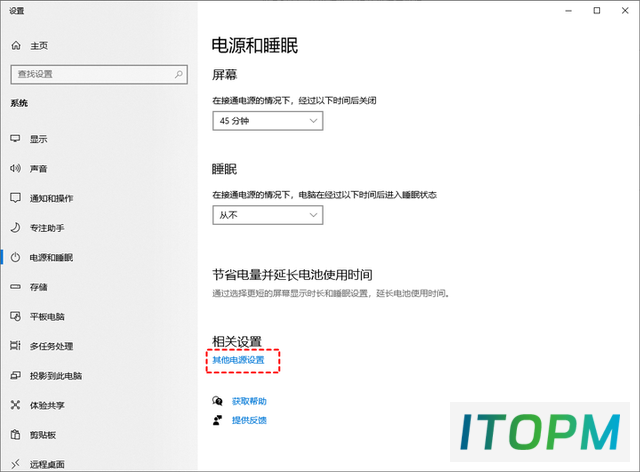Click the 电源和睡眠 page heading
The image size is (640, 472).
point(255,45)
